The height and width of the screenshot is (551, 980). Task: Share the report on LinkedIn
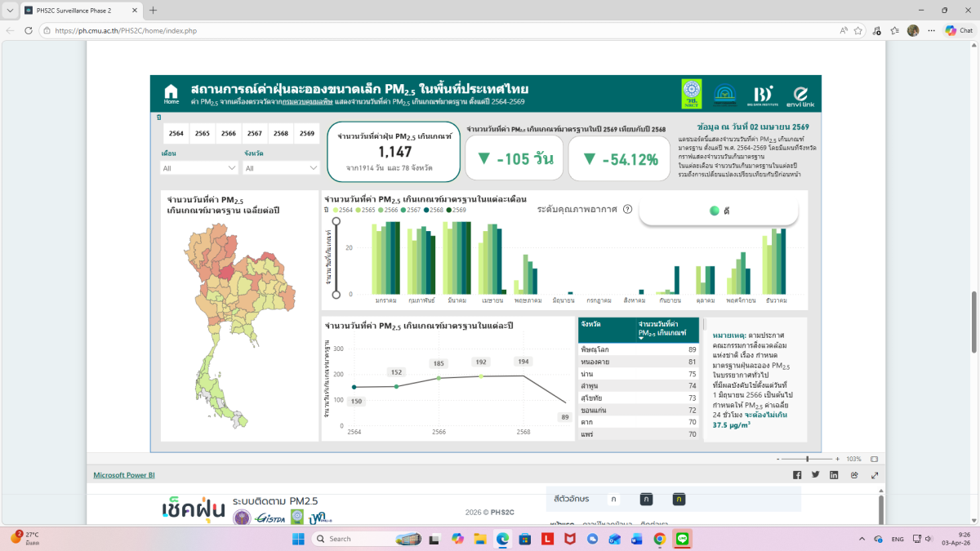pos(834,475)
